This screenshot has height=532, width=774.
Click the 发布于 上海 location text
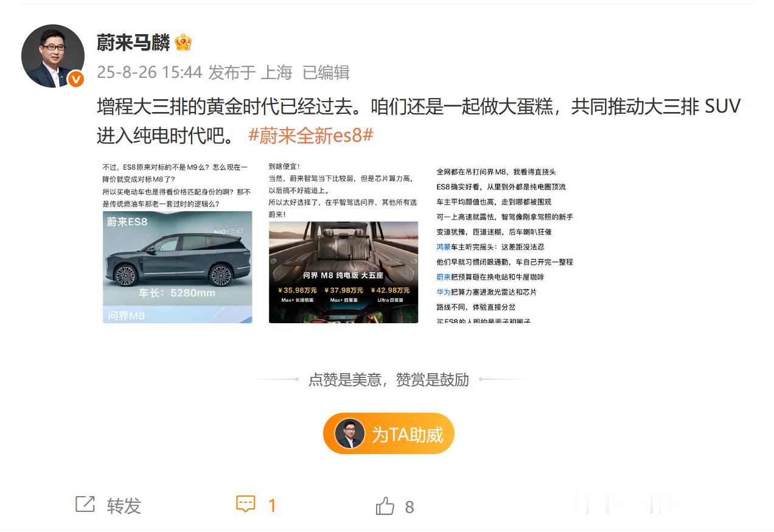coord(251,72)
